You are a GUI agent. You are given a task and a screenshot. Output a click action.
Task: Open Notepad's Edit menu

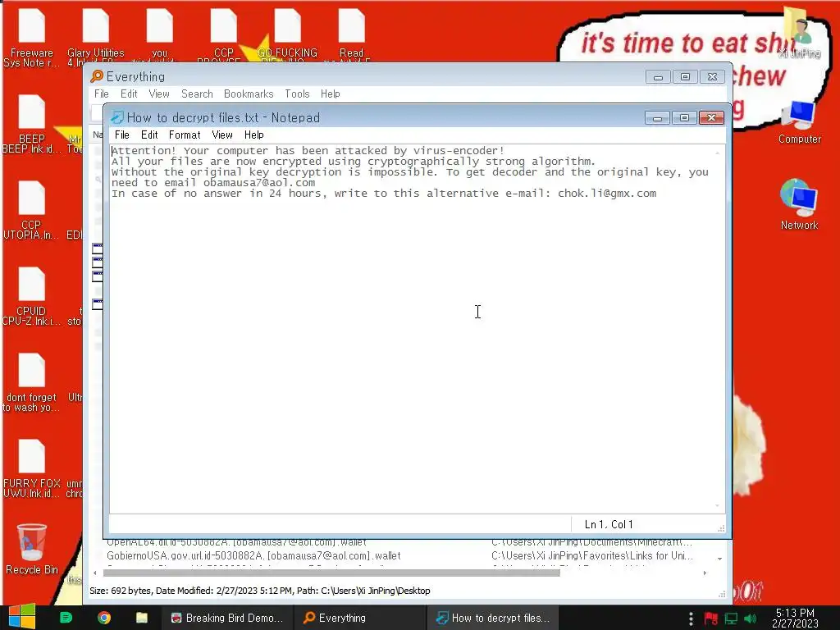click(149, 135)
